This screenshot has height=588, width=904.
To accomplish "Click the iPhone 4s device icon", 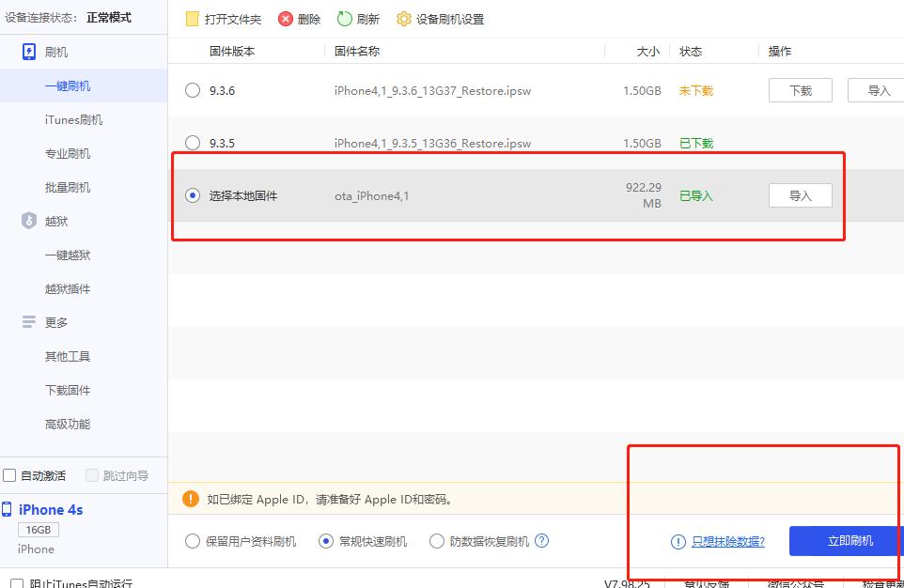I will tap(8, 509).
